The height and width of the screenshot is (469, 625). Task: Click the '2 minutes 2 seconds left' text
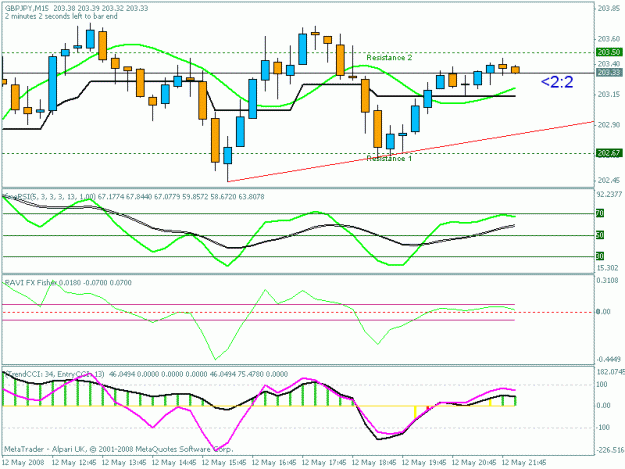(x=61, y=16)
